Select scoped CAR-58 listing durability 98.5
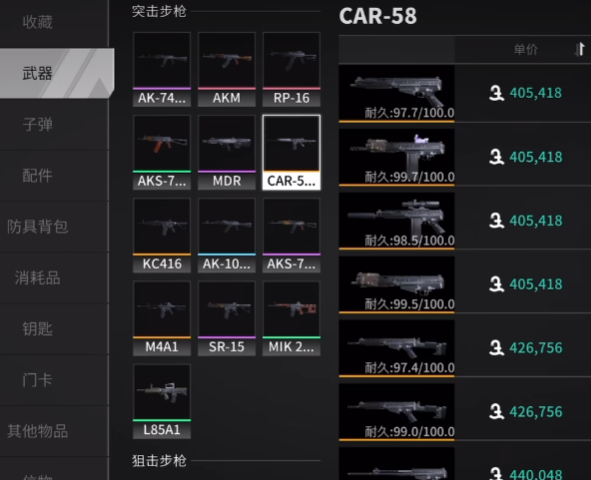Image resolution: width=591 pixels, height=480 pixels. point(465,221)
